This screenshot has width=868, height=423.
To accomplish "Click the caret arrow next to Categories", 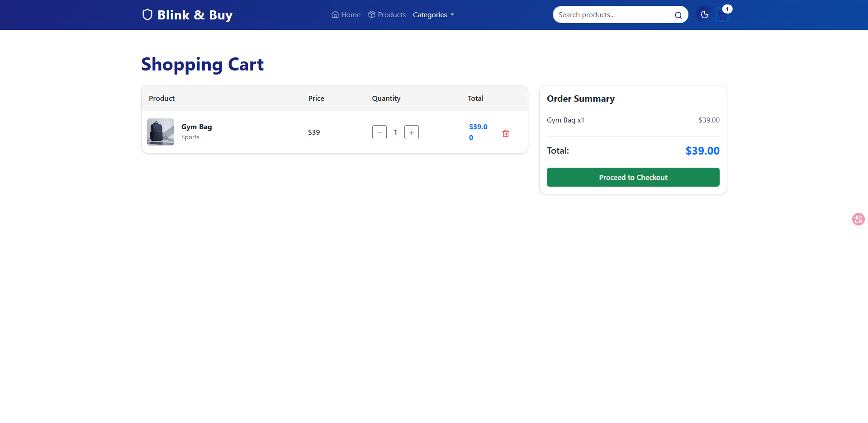I will click(x=452, y=15).
